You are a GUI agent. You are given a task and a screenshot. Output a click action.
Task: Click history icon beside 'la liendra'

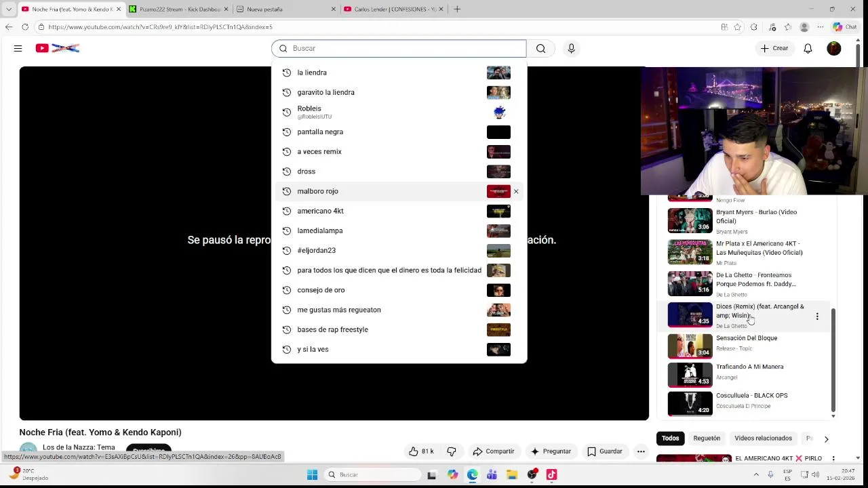[286, 73]
